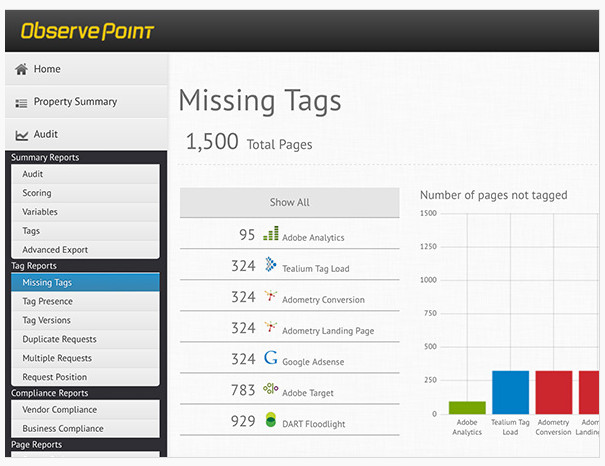Image resolution: width=605 pixels, height=466 pixels.
Task: Click the DART Floodlight icon
Action: (271, 420)
